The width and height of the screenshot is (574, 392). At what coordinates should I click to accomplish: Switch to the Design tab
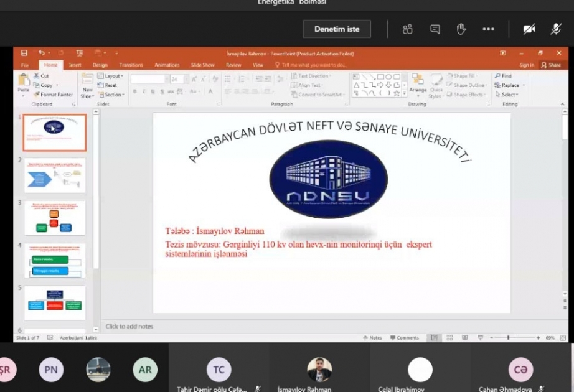click(100, 65)
